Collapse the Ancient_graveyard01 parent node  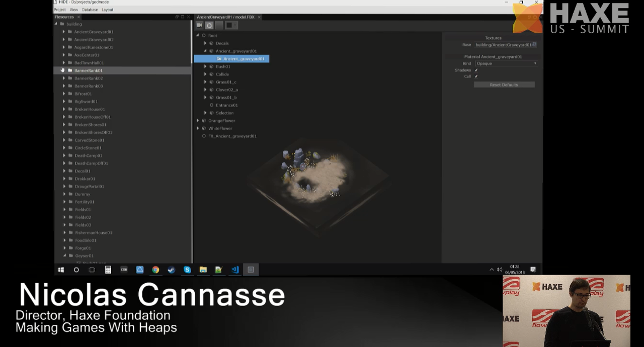(205, 51)
